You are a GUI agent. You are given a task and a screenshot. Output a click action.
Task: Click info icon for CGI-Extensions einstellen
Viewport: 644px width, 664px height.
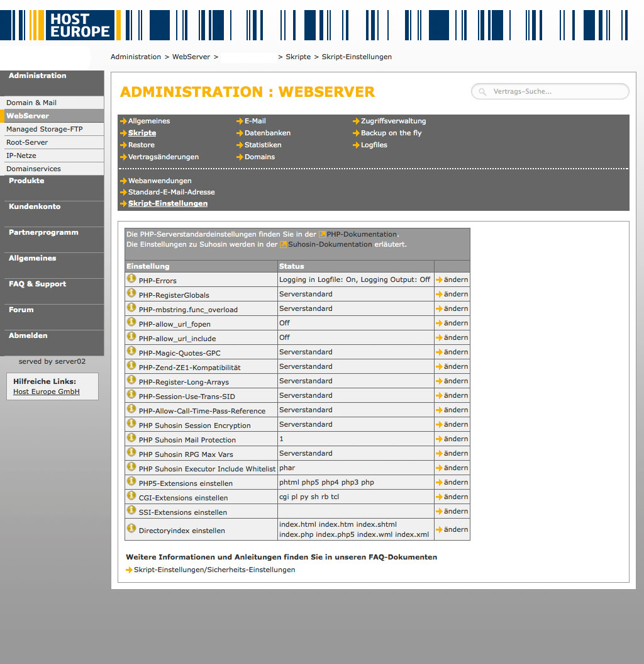[x=131, y=495]
